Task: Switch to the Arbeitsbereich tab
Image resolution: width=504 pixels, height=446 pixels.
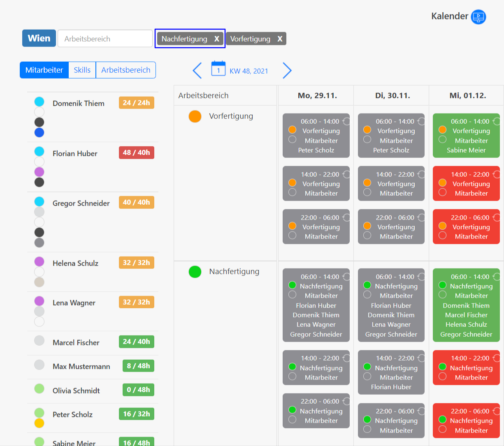Action: pos(125,70)
